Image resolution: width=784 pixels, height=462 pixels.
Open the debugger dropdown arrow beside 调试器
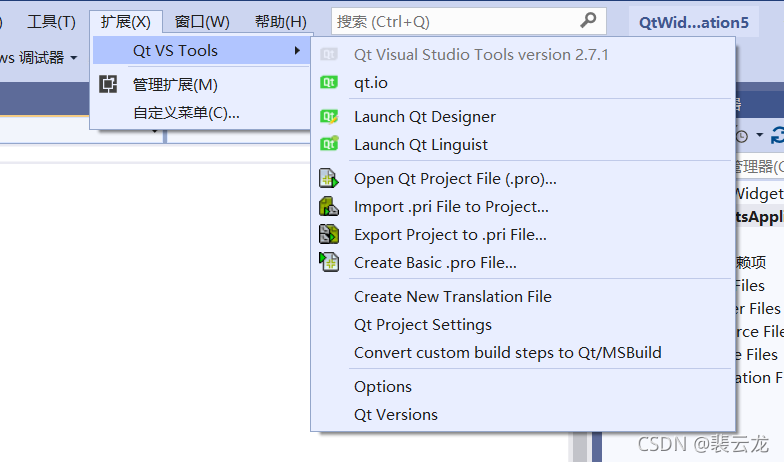click(x=74, y=58)
